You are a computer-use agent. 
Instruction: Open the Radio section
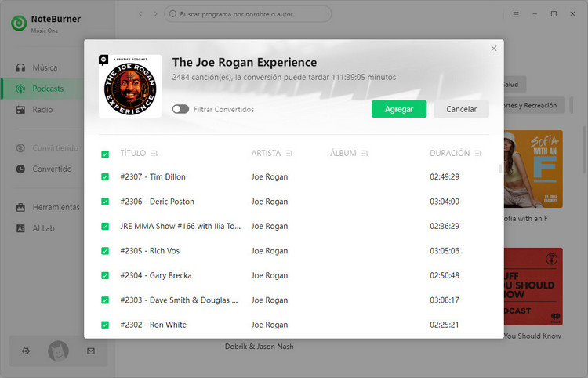43,110
